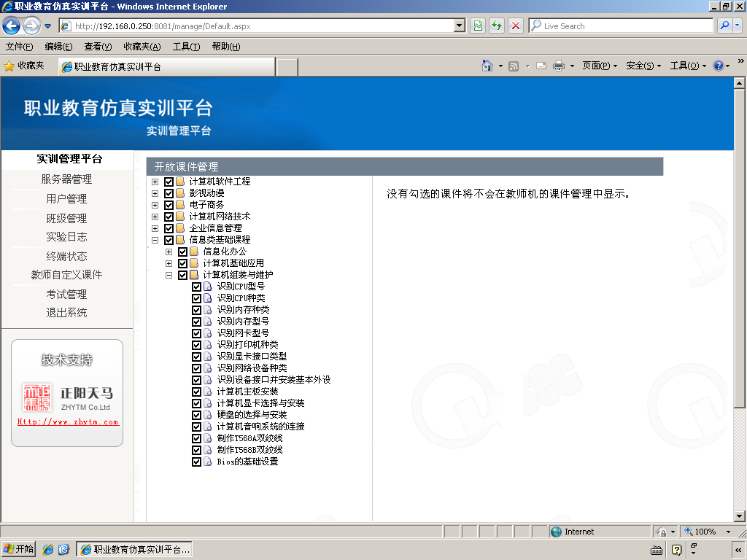Expand the 计算机软件工程 tree node

(x=155, y=182)
